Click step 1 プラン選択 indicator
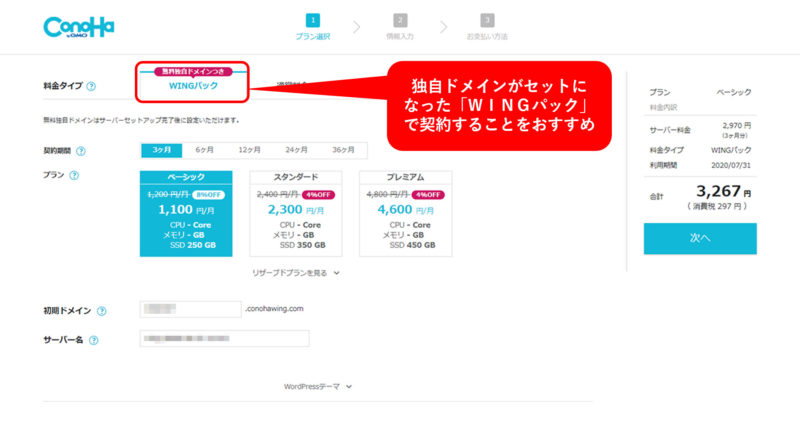 [313, 27]
